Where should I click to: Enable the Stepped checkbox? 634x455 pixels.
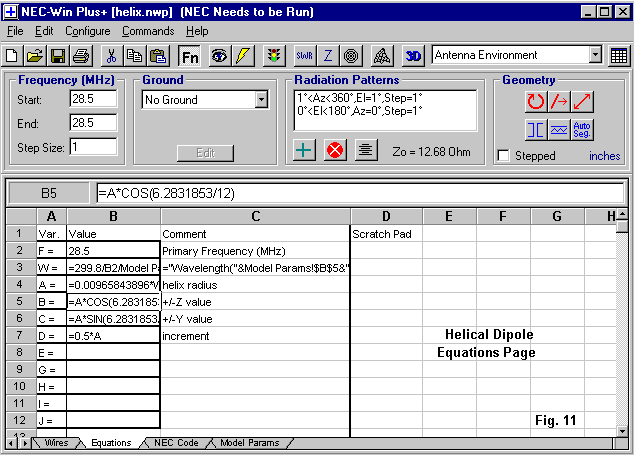click(503, 155)
